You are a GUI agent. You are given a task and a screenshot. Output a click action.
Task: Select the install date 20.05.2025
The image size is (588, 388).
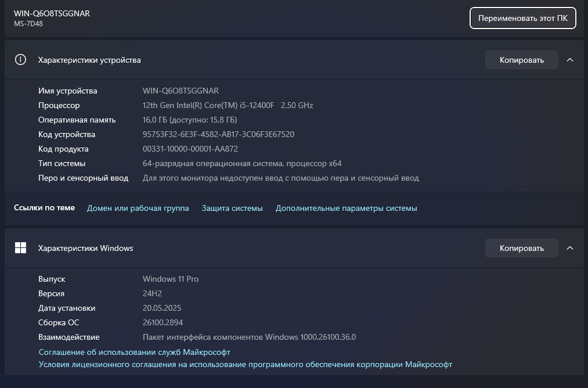click(x=161, y=308)
